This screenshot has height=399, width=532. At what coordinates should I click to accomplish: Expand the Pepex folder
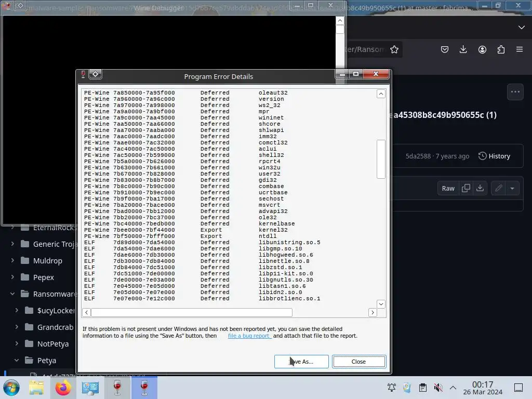12,277
